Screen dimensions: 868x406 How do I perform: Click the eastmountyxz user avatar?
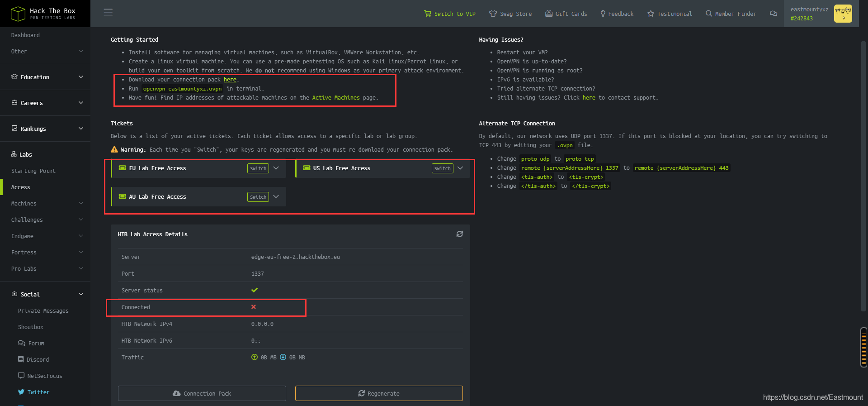pyautogui.click(x=843, y=14)
